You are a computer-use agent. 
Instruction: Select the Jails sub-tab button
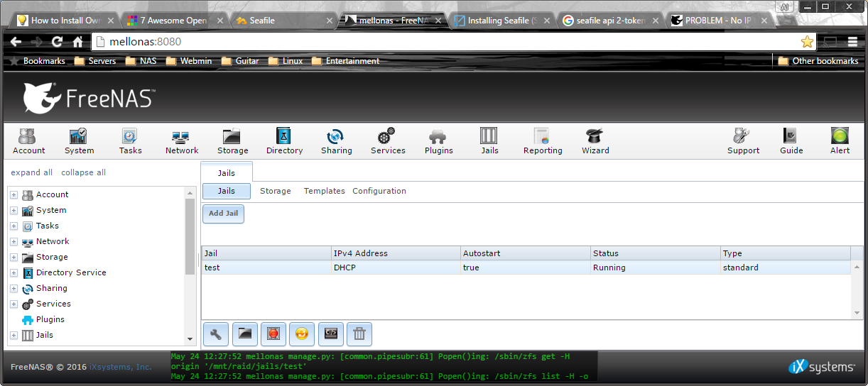tap(227, 191)
